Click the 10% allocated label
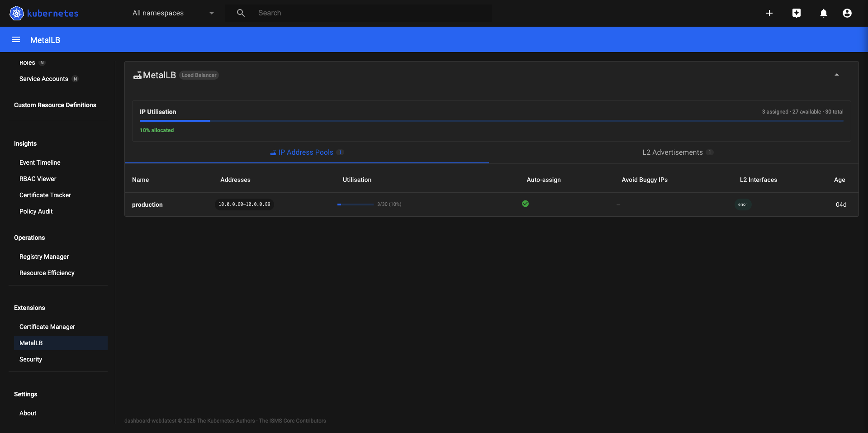This screenshot has width=868, height=433. point(157,130)
